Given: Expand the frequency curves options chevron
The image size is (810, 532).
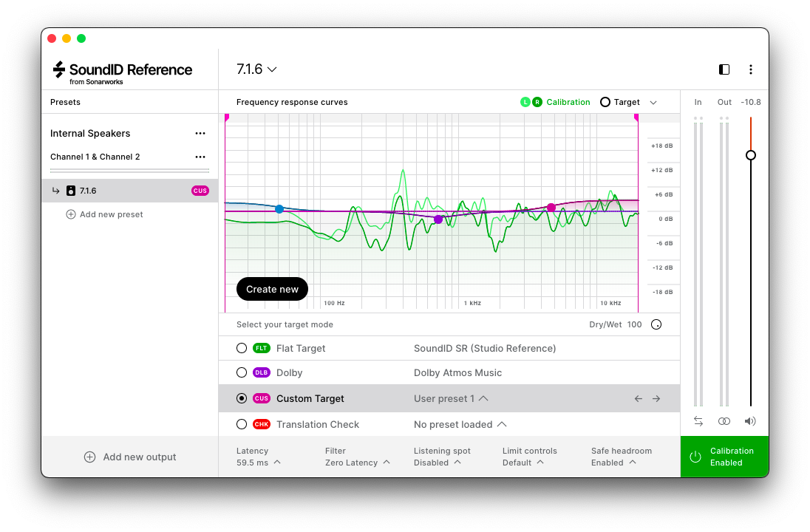Looking at the screenshot, I should click(x=653, y=102).
